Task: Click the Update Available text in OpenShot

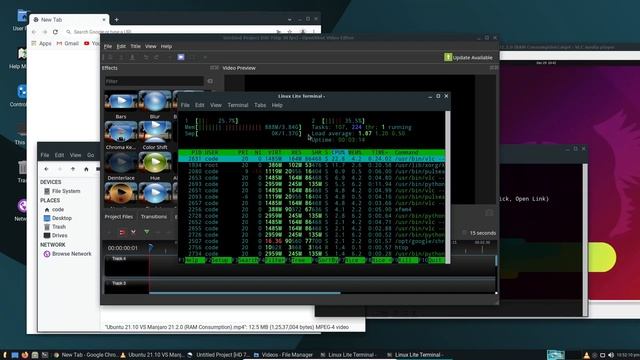Action: tap(473, 58)
